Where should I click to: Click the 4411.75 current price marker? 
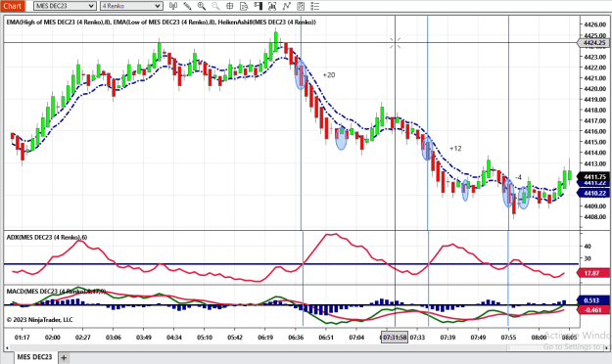pyautogui.click(x=594, y=177)
